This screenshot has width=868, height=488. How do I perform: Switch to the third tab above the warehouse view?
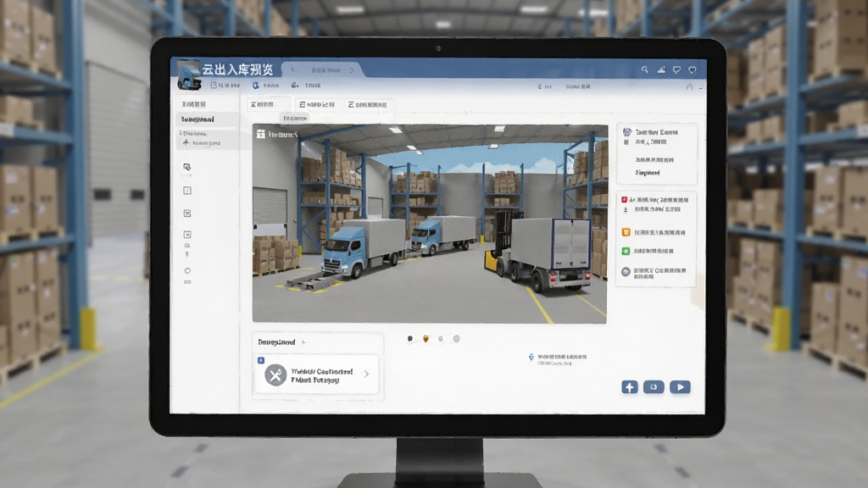368,104
